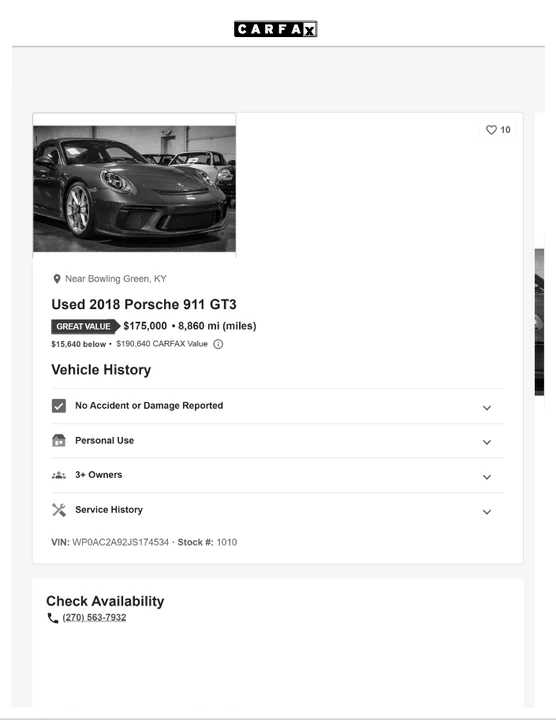Click the 3+ Owners label
The height and width of the screenshot is (720, 556).
click(x=99, y=475)
